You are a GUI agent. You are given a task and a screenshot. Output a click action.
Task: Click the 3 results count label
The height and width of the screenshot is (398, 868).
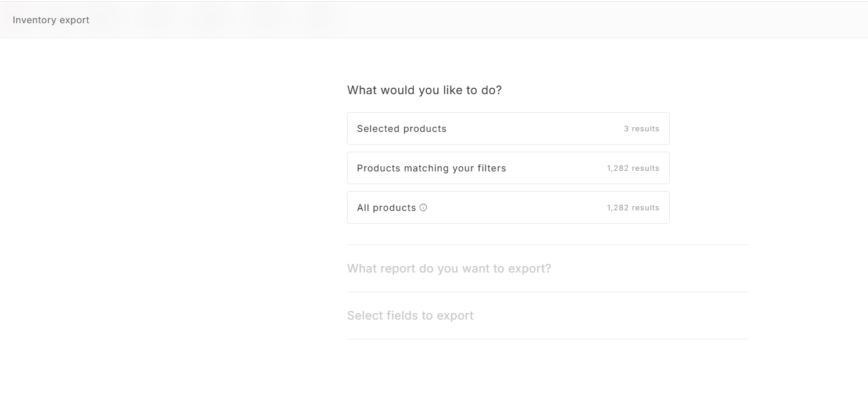tap(641, 128)
